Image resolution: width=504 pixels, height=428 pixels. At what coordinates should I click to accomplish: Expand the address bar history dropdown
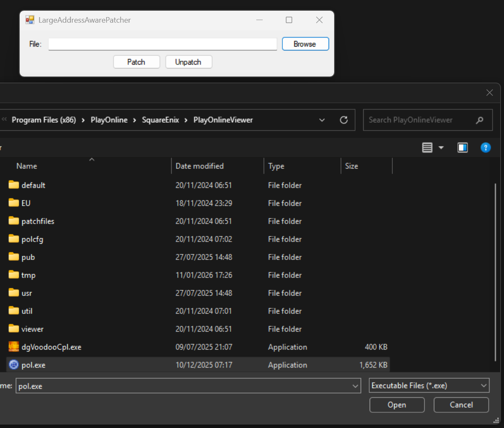point(322,120)
